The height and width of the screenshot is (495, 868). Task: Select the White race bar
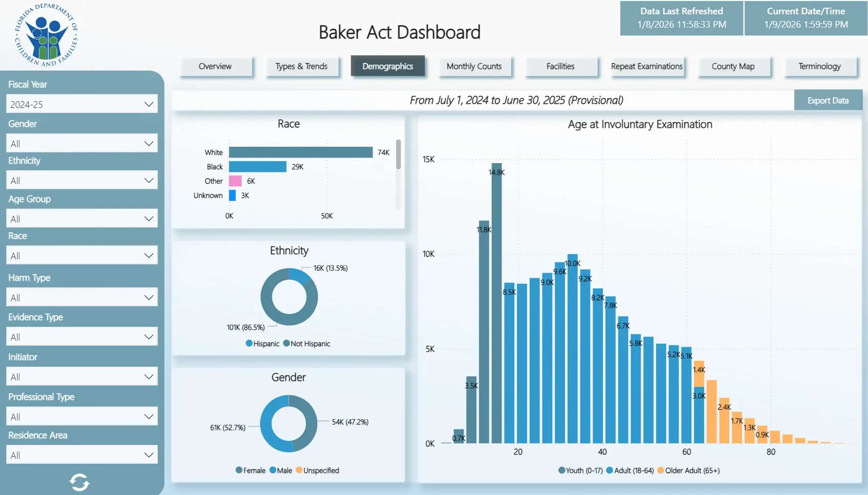[301, 152]
